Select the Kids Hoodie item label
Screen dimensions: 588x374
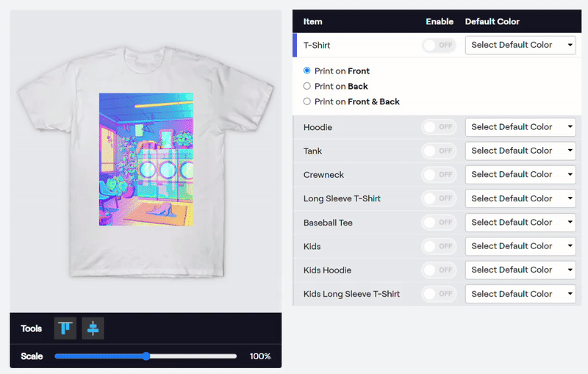pos(327,270)
